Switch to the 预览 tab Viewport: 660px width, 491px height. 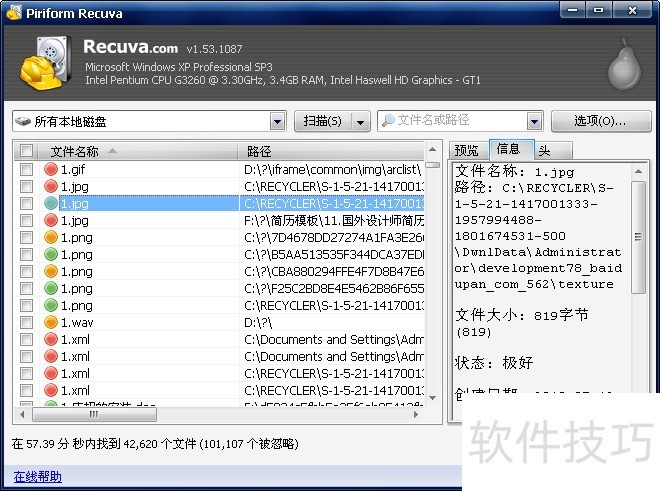click(x=467, y=151)
